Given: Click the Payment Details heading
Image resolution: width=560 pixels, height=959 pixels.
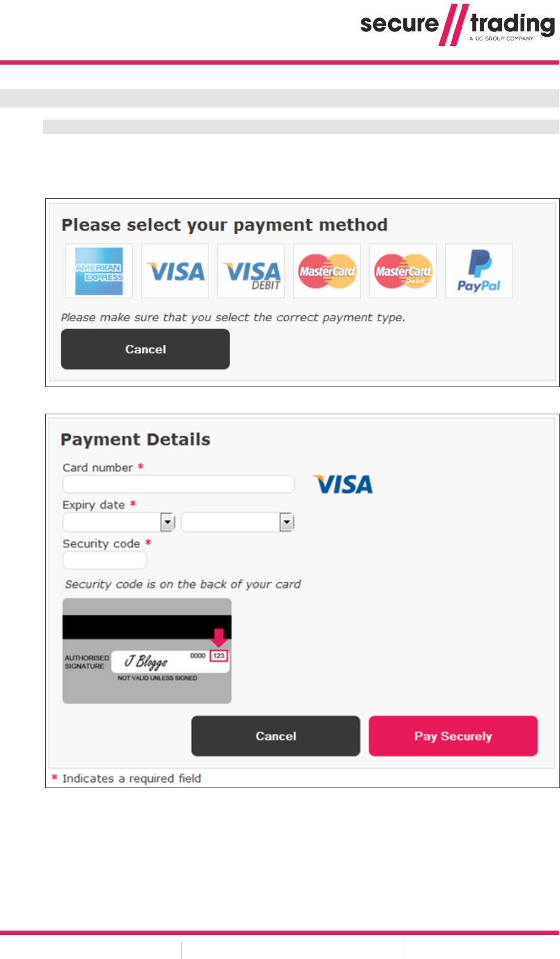Looking at the screenshot, I should [x=136, y=440].
